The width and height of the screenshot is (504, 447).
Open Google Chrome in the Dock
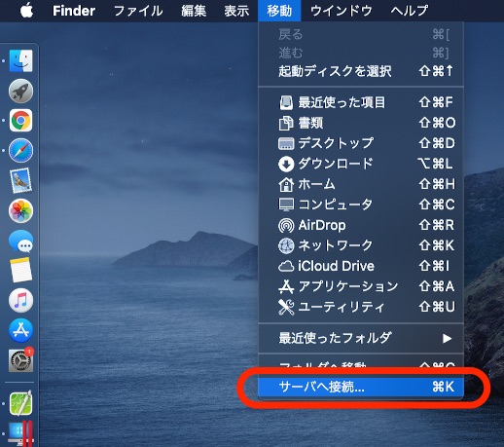coord(20,121)
